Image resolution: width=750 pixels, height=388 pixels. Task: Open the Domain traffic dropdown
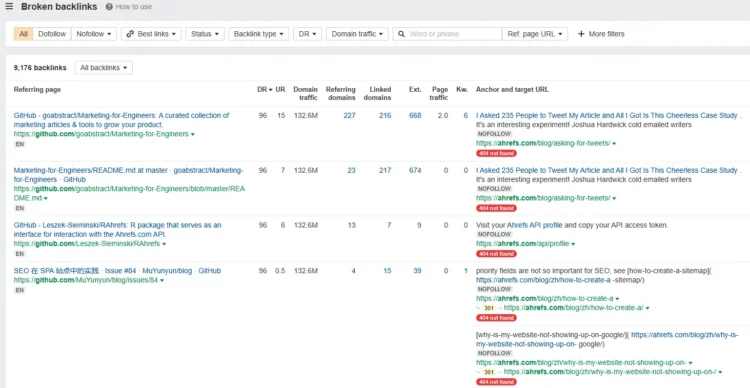pos(357,34)
